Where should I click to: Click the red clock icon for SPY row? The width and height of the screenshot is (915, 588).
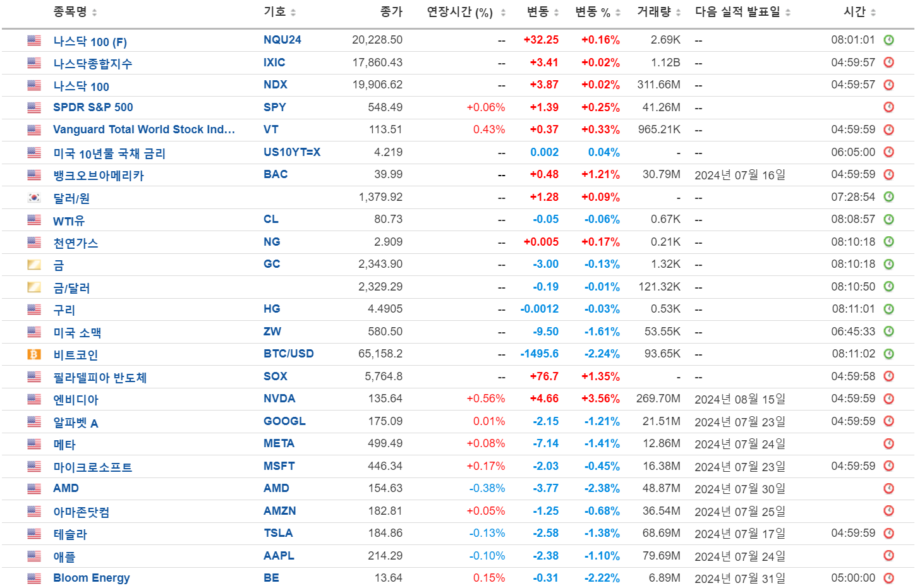888,107
